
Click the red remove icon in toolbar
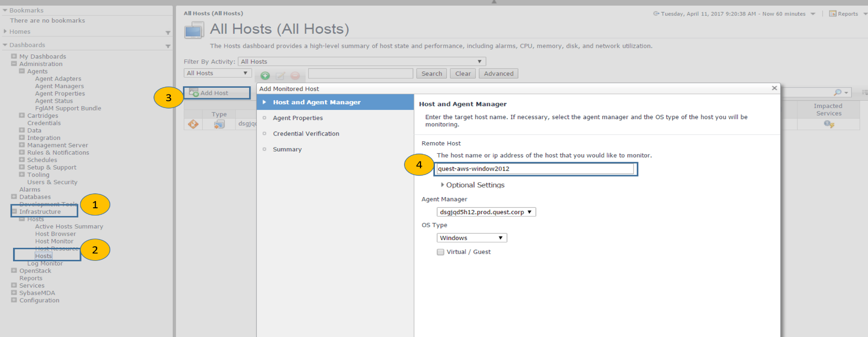[x=295, y=76]
